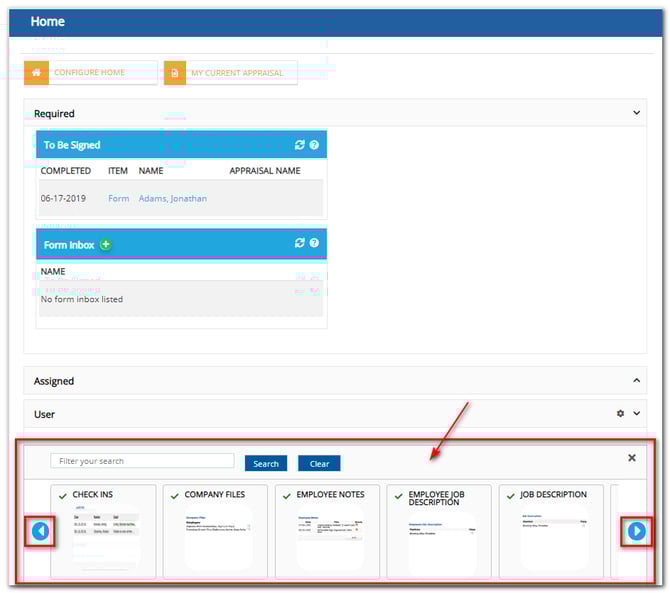The width and height of the screenshot is (670, 593).
Task: Click the Configure Home button
Action: pyautogui.click(x=91, y=73)
